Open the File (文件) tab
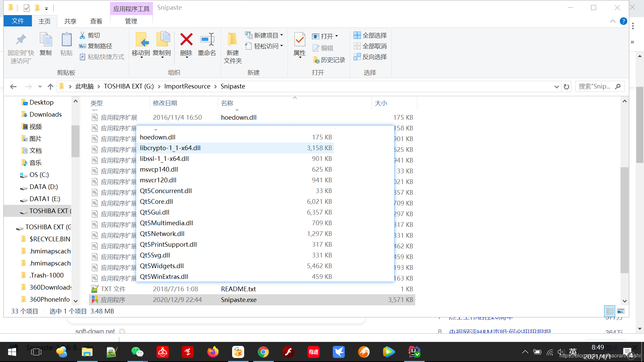This screenshot has height=362, width=644. [x=18, y=21]
